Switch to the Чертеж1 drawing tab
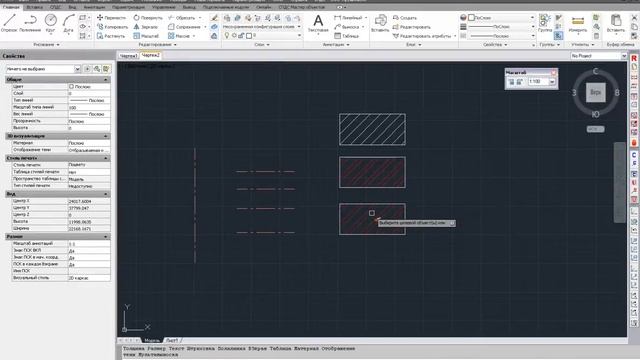 (x=129, y=56)
